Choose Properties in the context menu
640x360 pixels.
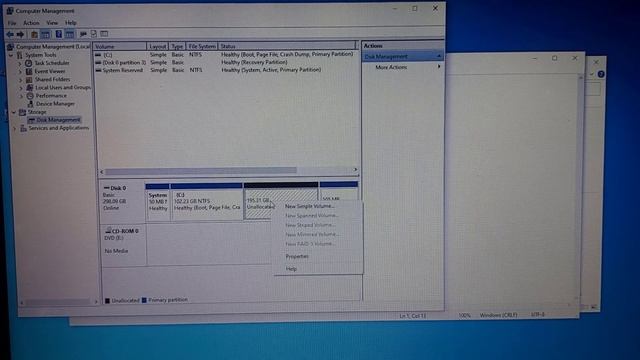tap(297, 256)
